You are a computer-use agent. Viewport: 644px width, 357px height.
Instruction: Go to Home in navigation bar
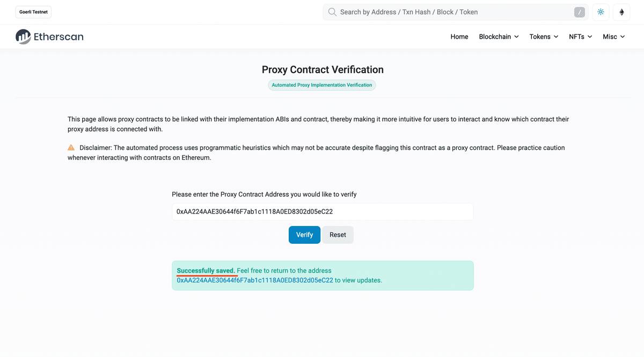click(459, 37)
